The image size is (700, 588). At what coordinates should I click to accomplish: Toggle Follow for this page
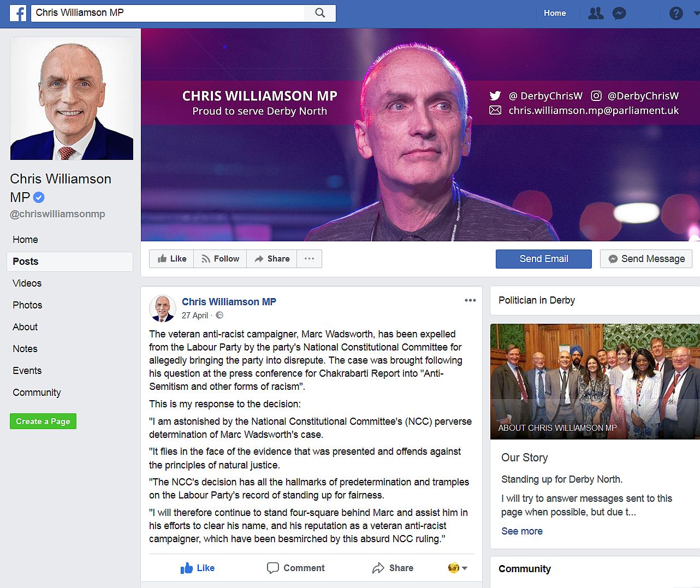(220, 259)
